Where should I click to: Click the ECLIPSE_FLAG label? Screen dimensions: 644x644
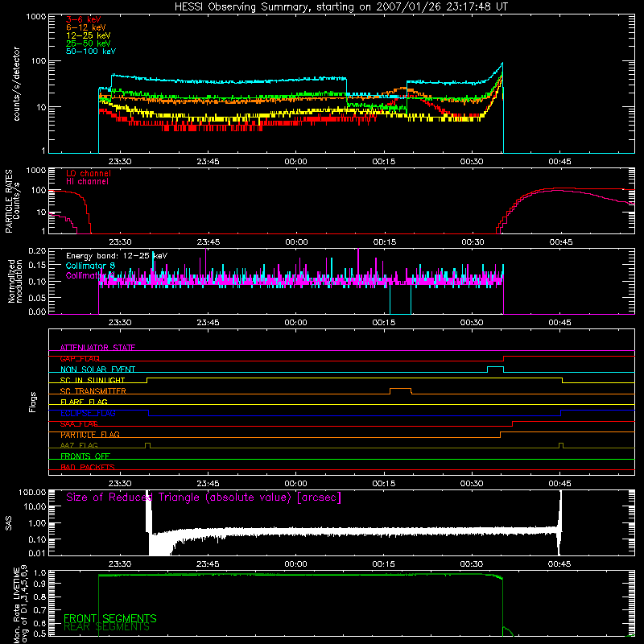pyautogui.click(x=88, y=413)
